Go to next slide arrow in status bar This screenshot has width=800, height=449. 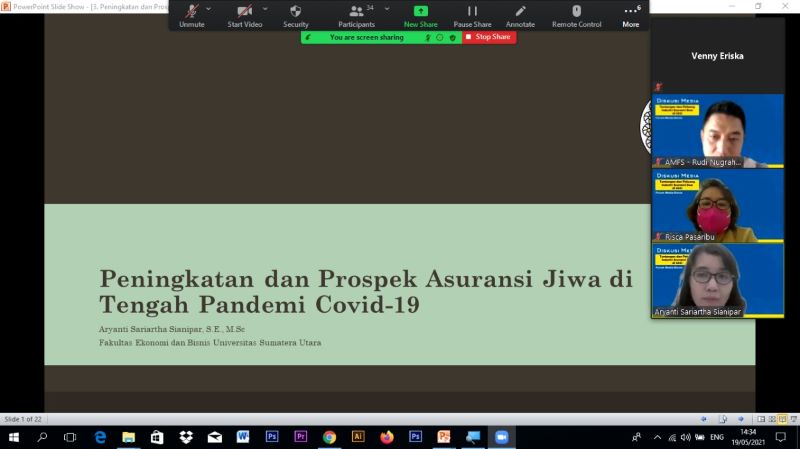pos(741,419)
